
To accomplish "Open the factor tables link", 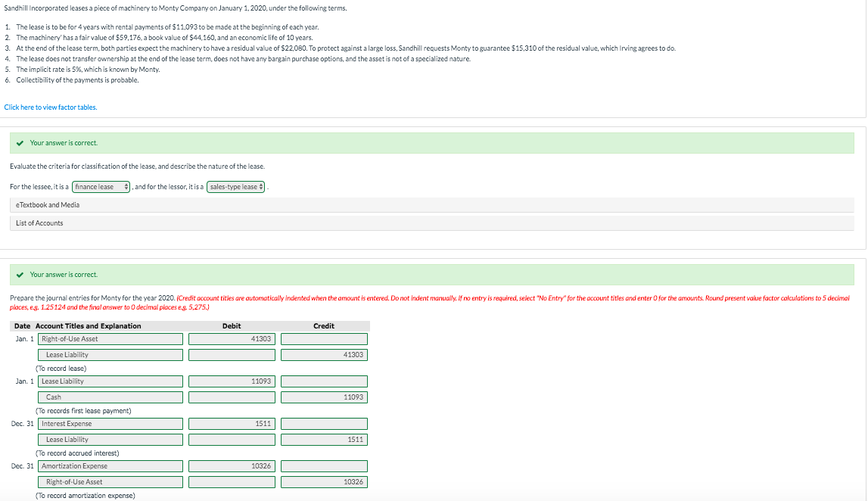I will click(x=51, y=107).
